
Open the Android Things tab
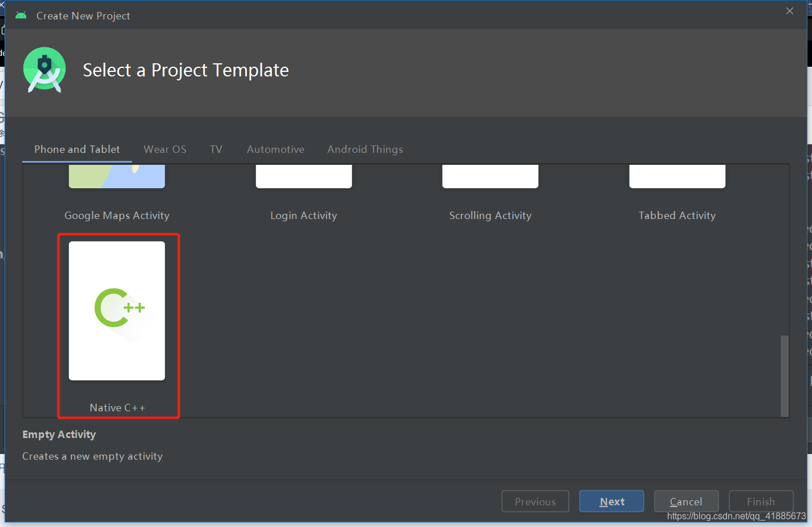[365, 149]
